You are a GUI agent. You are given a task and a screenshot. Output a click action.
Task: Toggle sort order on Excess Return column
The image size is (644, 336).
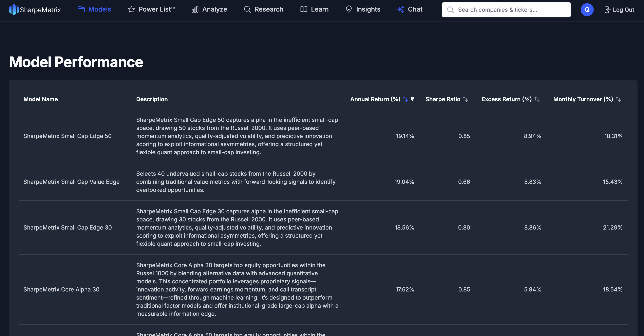click(x=537, y=99)
